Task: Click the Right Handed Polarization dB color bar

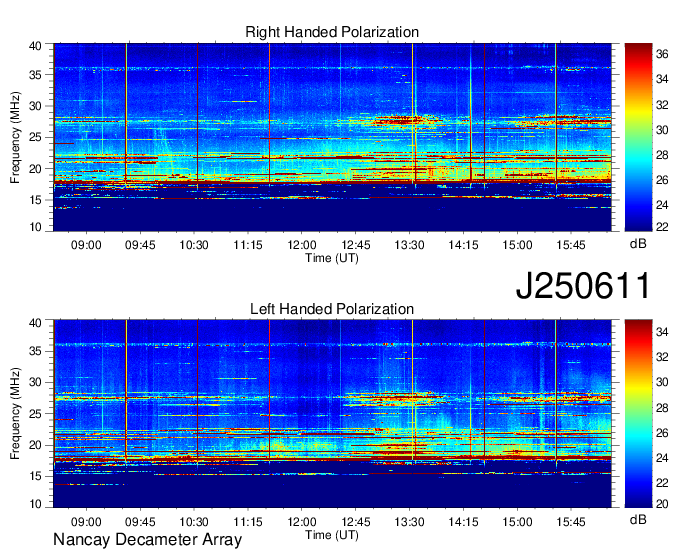Action: pos(638,137)
